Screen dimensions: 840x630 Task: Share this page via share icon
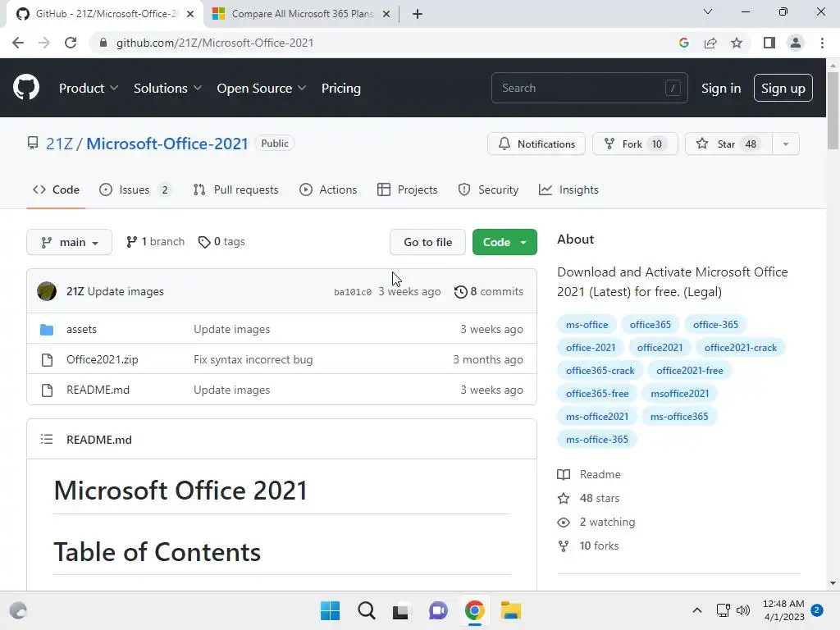click(710, 43)
